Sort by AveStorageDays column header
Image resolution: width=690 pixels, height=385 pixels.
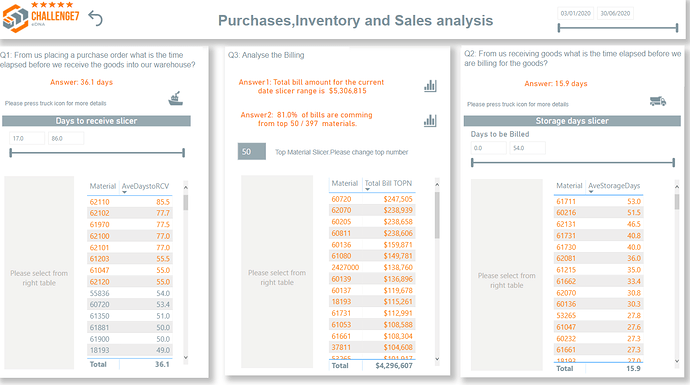(614, 186)
